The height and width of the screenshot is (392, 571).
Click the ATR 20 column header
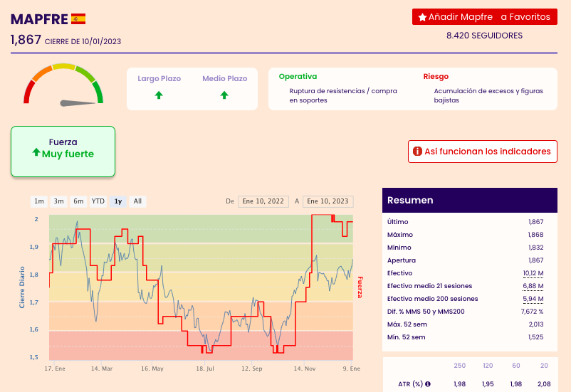pyautogui.click(x=544, y=366)
